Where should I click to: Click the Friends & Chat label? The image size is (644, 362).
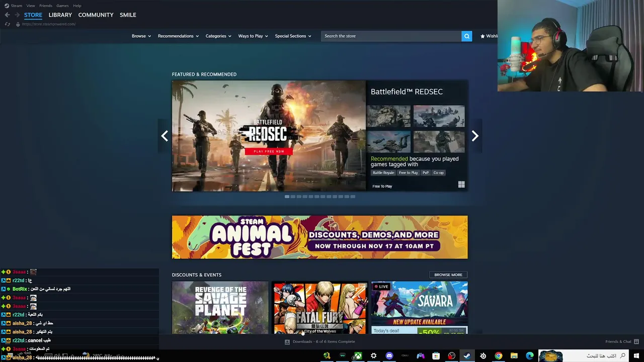[x=618, y=342]
